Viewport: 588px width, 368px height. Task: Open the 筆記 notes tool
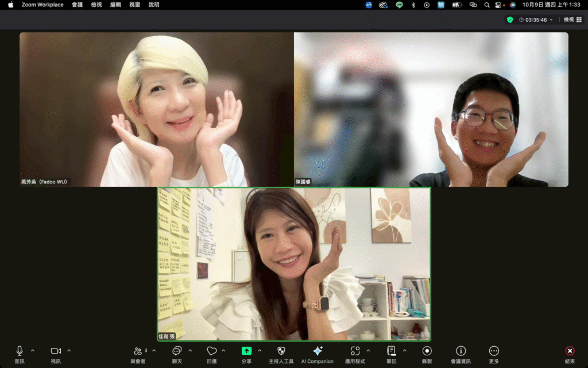pos(391,351)
